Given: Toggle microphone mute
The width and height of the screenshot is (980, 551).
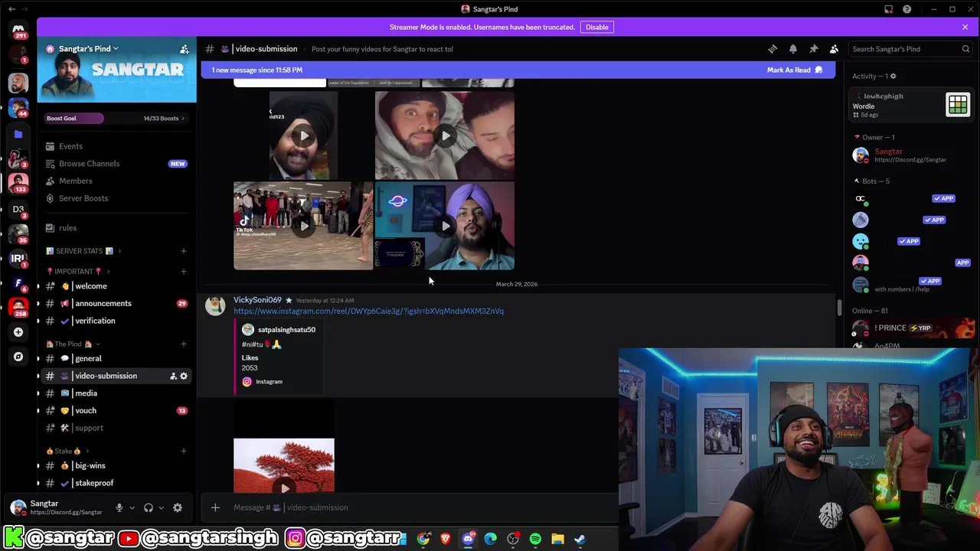Looking at the screenshot, I should click(x=119, y=507).
